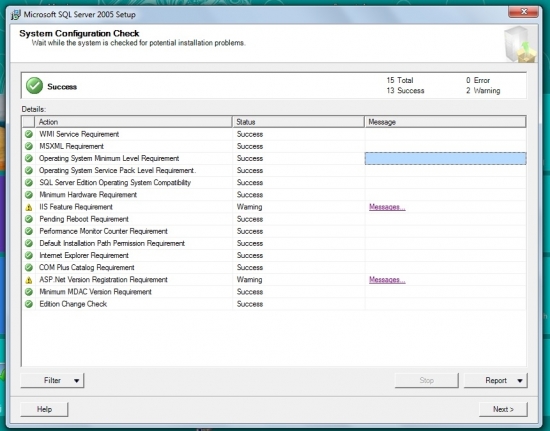
Task: Click green check icon for MSXML Requirement
Action: [29, 146]
